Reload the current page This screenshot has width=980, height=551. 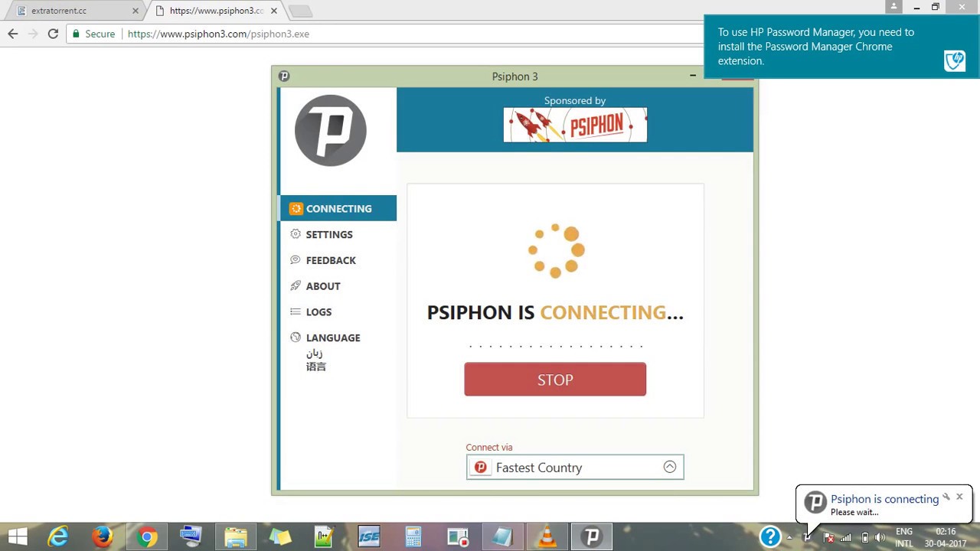53,34
